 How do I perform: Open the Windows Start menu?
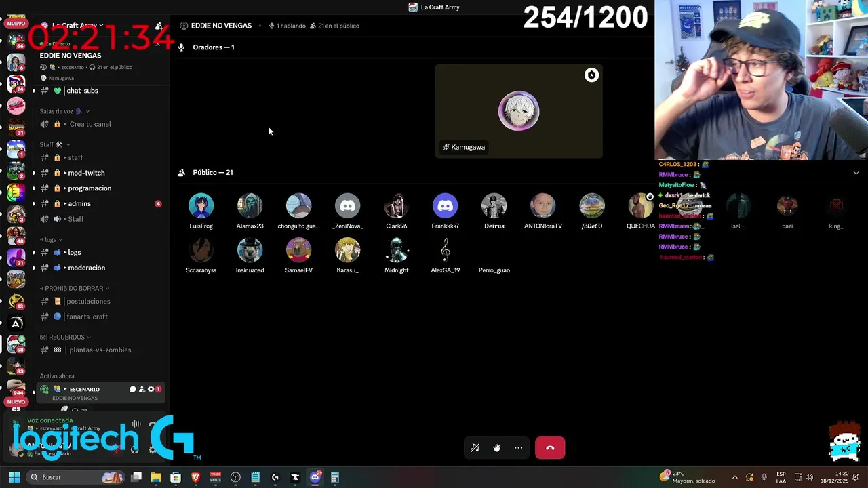[14, 477]
